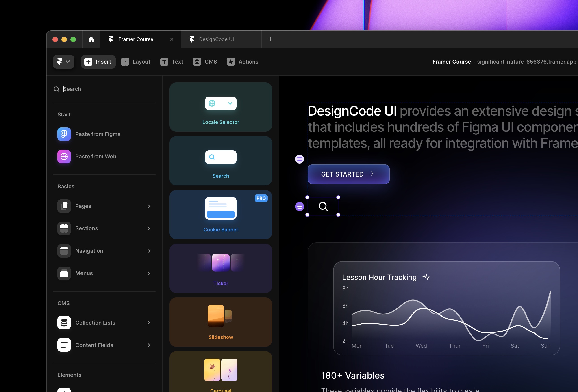Click the top-left resize handle of selection
The width and height of the screenshot is (578, 392).
coord(307,198)
